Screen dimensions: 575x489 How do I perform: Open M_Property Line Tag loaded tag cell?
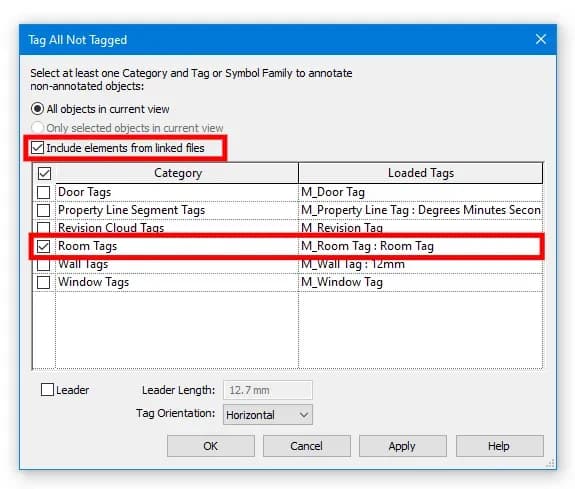(420, 210)
